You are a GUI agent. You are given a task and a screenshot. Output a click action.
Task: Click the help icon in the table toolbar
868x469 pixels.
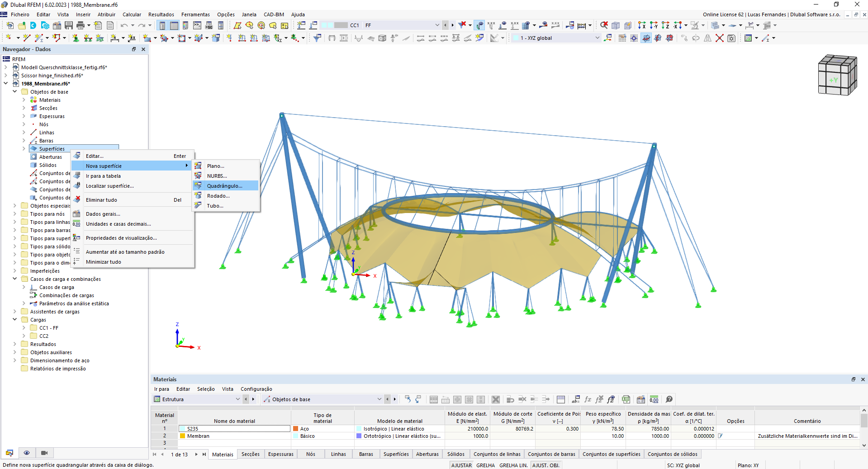point(669,399)
